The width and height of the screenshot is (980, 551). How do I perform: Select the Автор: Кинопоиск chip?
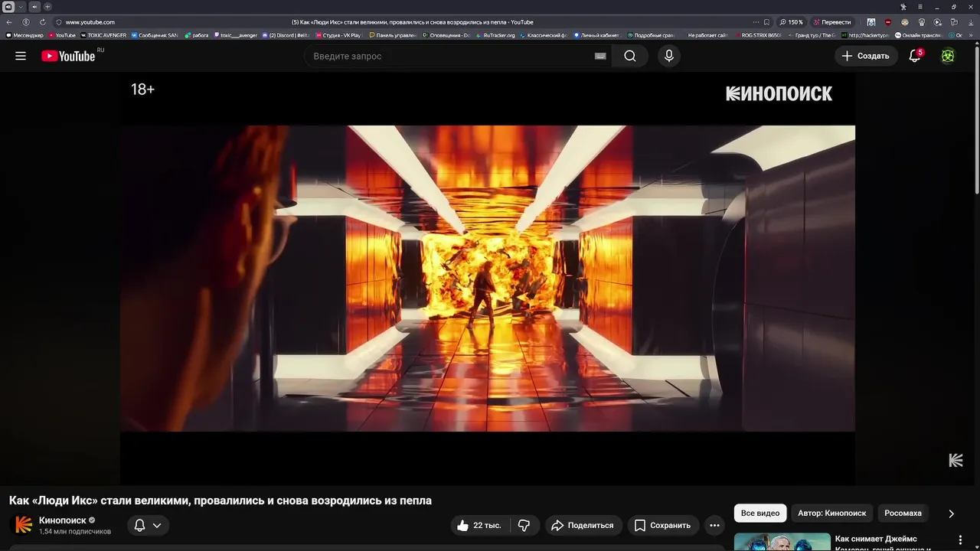click(x=832, y=513)
